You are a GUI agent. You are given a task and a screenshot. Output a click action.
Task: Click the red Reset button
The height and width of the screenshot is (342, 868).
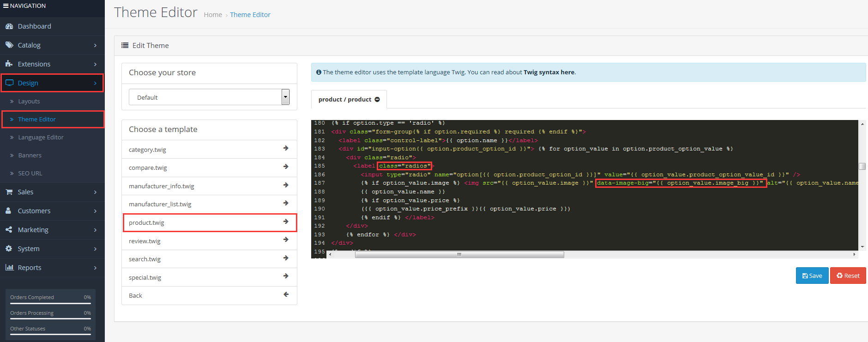click(848, 276)
